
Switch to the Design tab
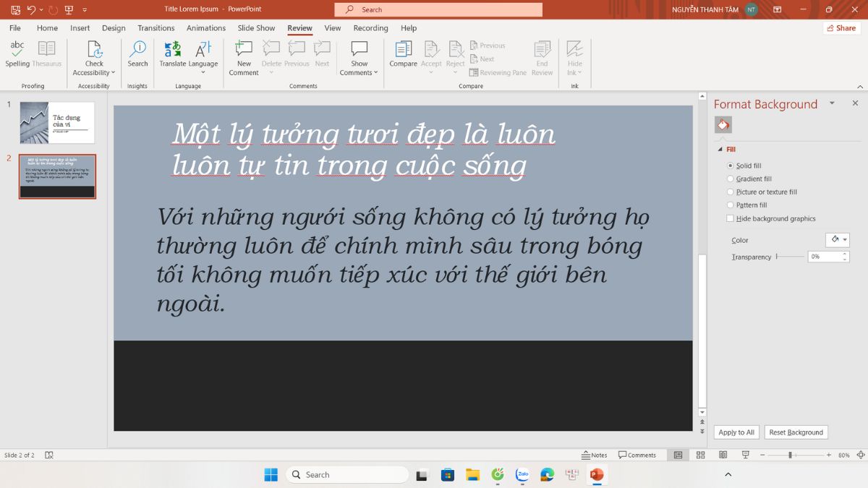[x=114, y=28]
